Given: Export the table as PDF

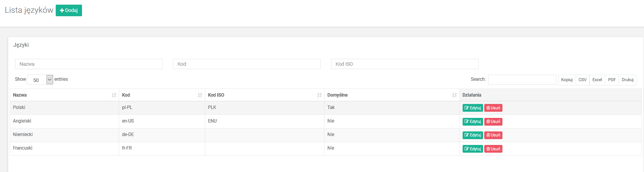Looking at the screenshot, I should (x=612, y=80).
